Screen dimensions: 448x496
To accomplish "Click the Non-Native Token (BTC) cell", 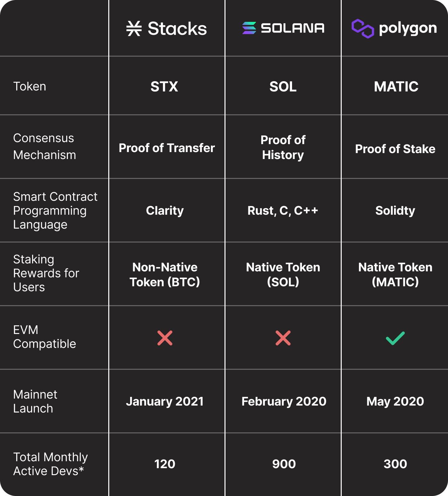I will tap(165, 274).
